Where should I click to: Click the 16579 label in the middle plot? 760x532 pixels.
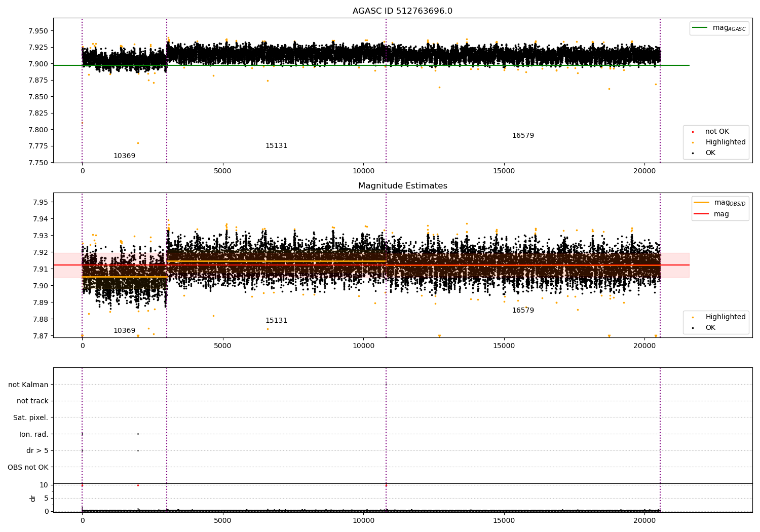523,311
